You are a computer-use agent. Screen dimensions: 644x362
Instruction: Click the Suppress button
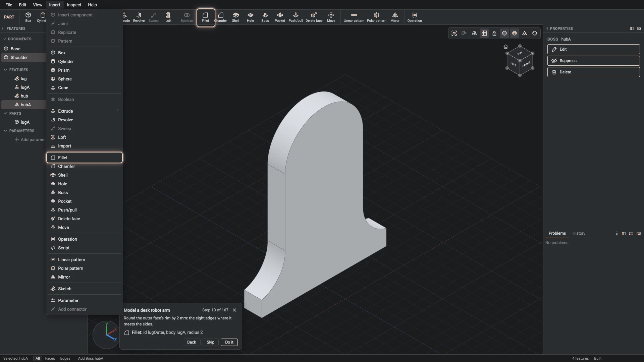[593, 61]
